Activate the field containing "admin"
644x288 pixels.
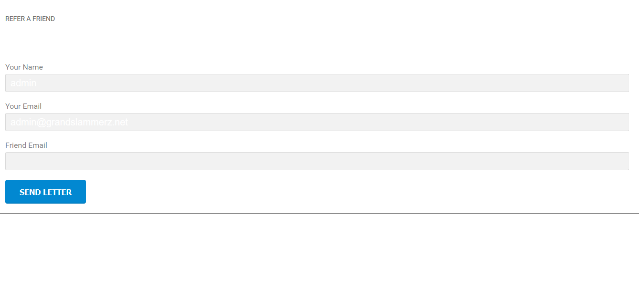(317, 83)
